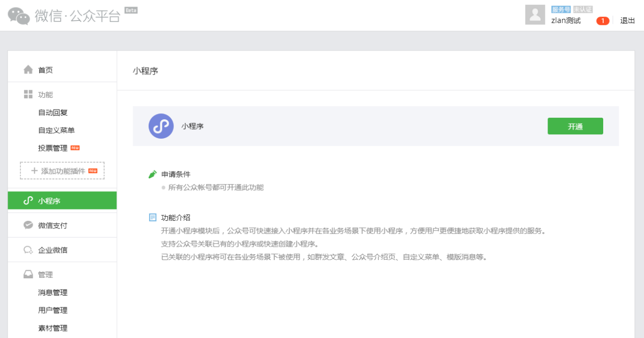Click the 服务号 account type badge
The width and height of the screenshot is (644, 338).
pos(561,10)
